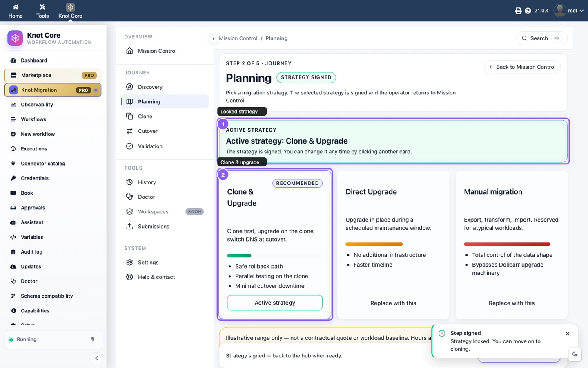Click Replace with this under Manual migration

(512, 303)
